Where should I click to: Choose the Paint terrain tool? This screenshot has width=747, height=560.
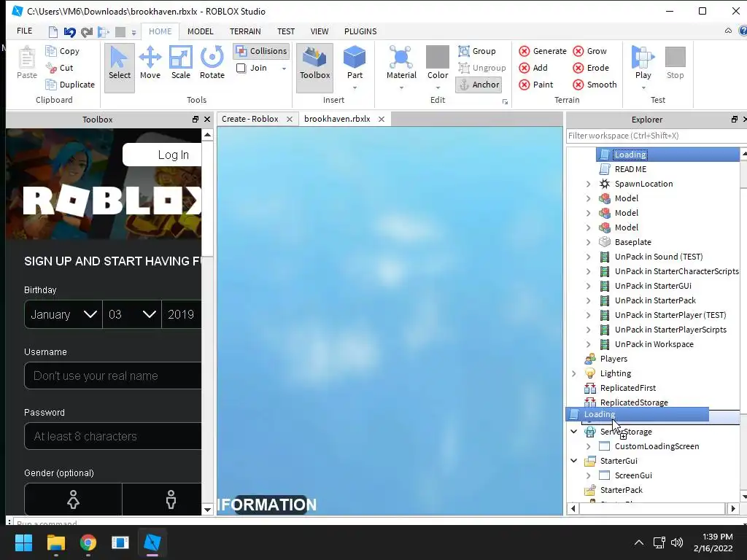pos(536,85)
